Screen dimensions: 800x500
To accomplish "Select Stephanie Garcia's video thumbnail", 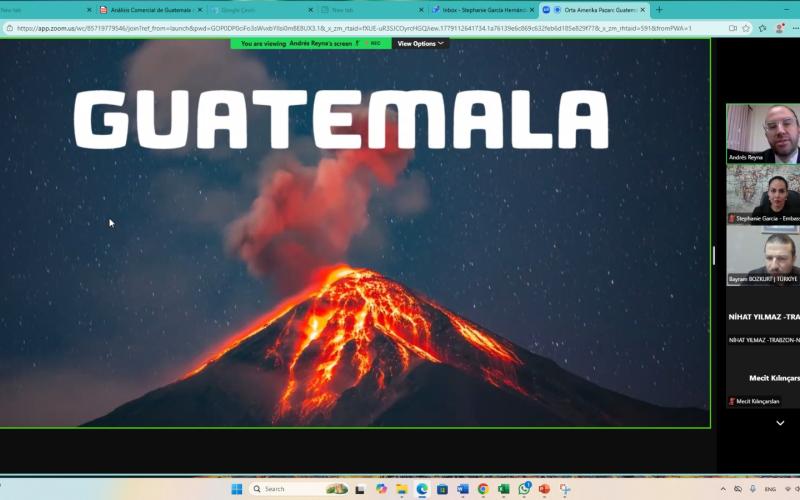I will coord(763,194).
